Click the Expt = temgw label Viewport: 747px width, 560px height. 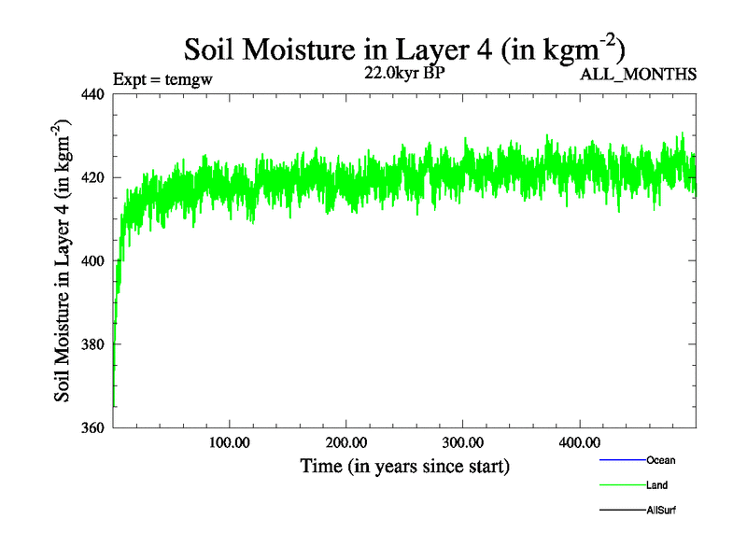click(162, 79)
